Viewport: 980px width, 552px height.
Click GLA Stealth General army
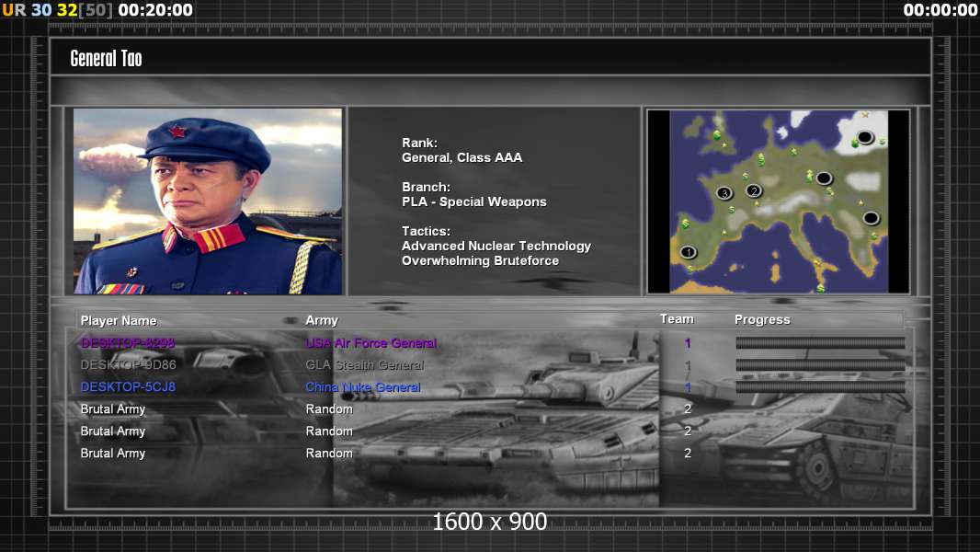tap(364, 365)
